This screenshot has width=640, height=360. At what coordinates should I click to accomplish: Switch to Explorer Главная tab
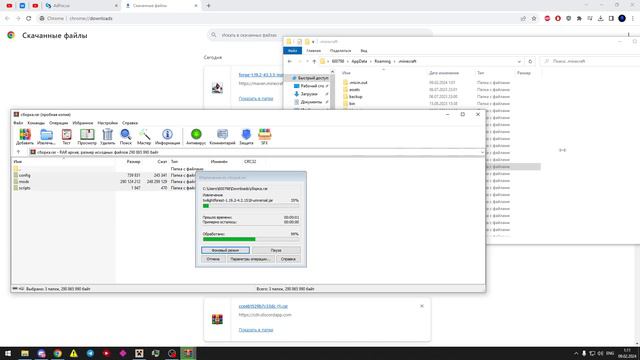[x=313, y=51]
